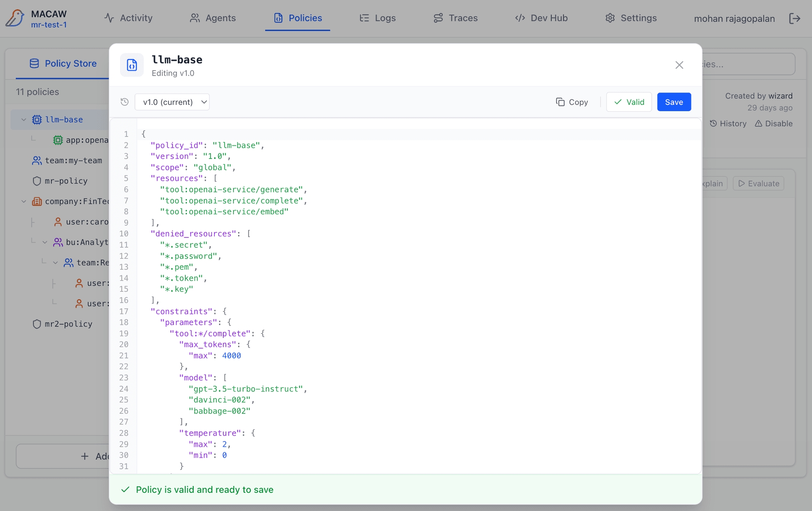Click the mr2-policy shield icon
The image size is (812, 511).
point(37,324)
